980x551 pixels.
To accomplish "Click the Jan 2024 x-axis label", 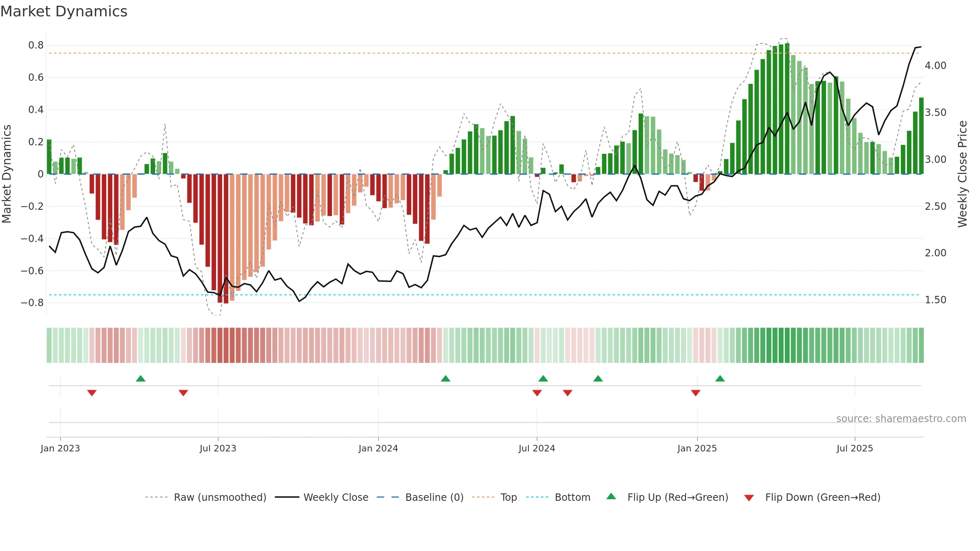I will point(379,448).
